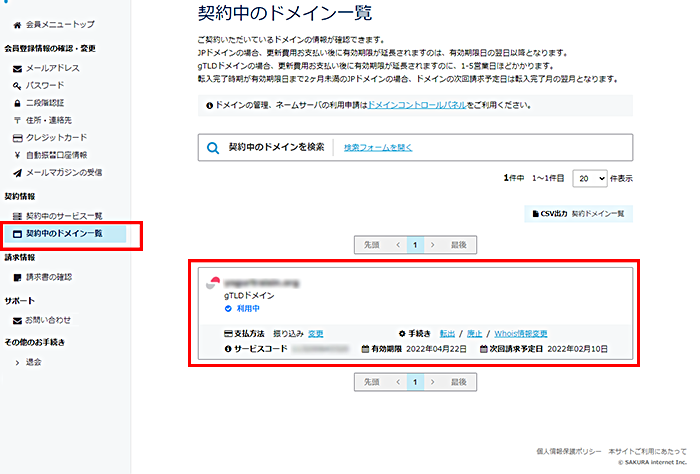Click page 1 in the top pagination

tap(415, 245)
